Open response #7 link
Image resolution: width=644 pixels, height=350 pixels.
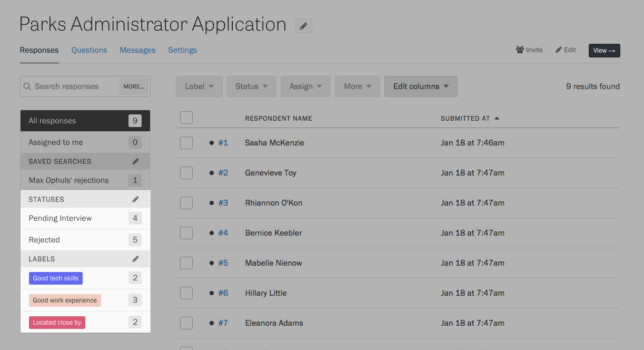223,323
